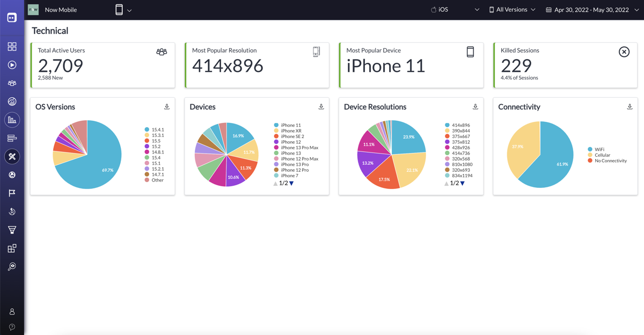
Task: Open the iOS platform dropdown
Action: pos(455,10)
